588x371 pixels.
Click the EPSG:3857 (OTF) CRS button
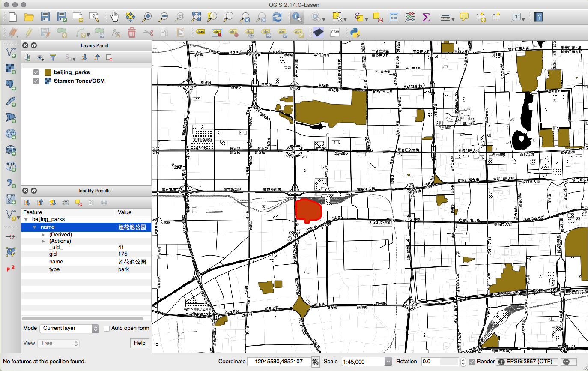click(527, 362)
